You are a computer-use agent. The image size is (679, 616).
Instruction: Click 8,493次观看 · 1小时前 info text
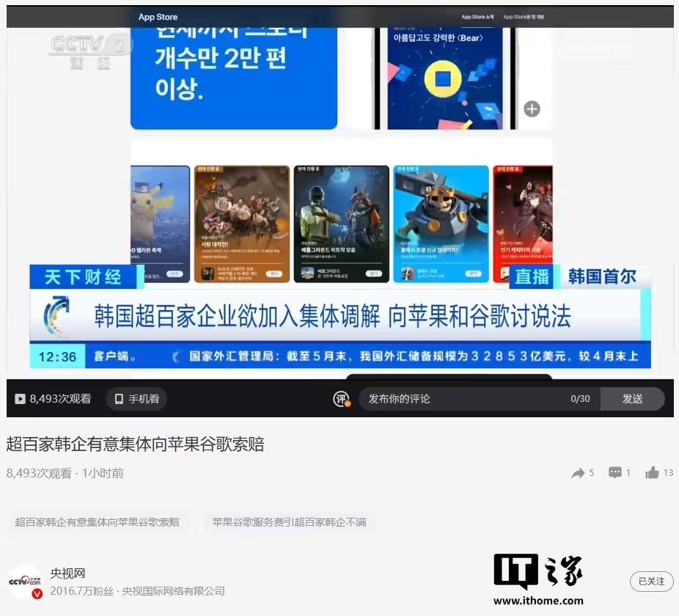coord(65,473)
